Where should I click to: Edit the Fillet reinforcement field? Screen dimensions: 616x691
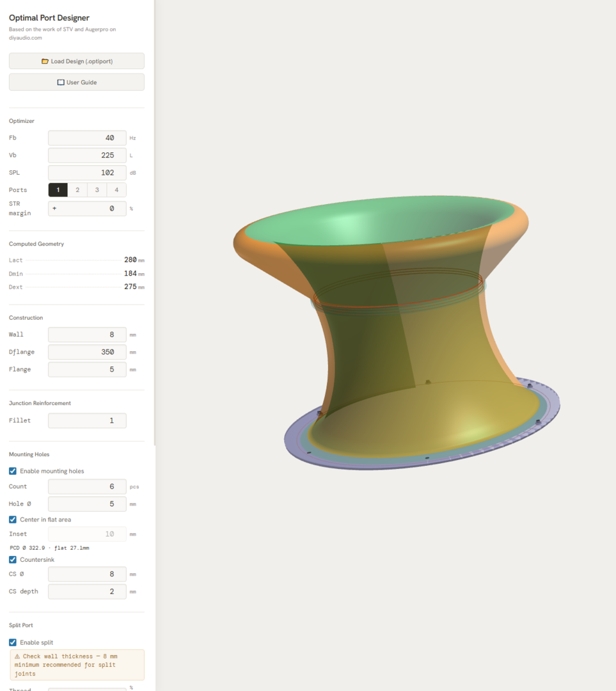(x=87, y=420)
